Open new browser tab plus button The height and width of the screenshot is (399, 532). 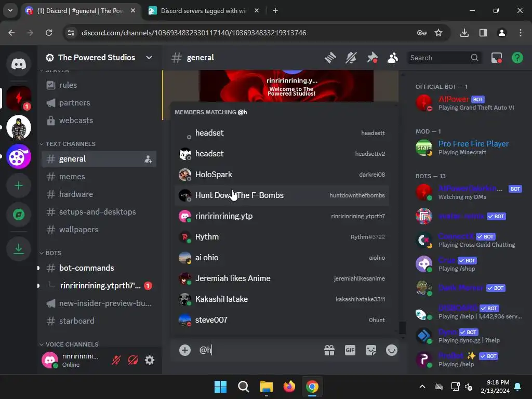point(275,11)
